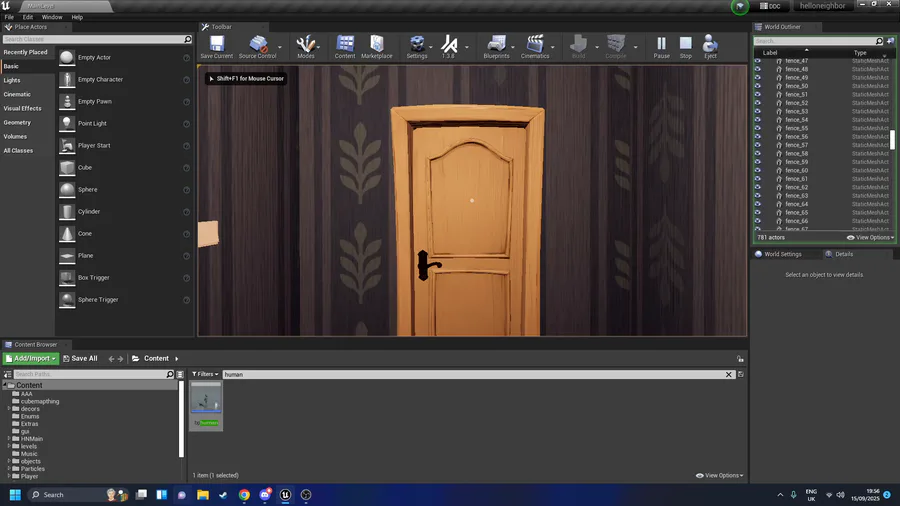Open the Add/Import dropdown
This screenshot has height=506, width=900.
pyautogui.click(x=31, y=359)
